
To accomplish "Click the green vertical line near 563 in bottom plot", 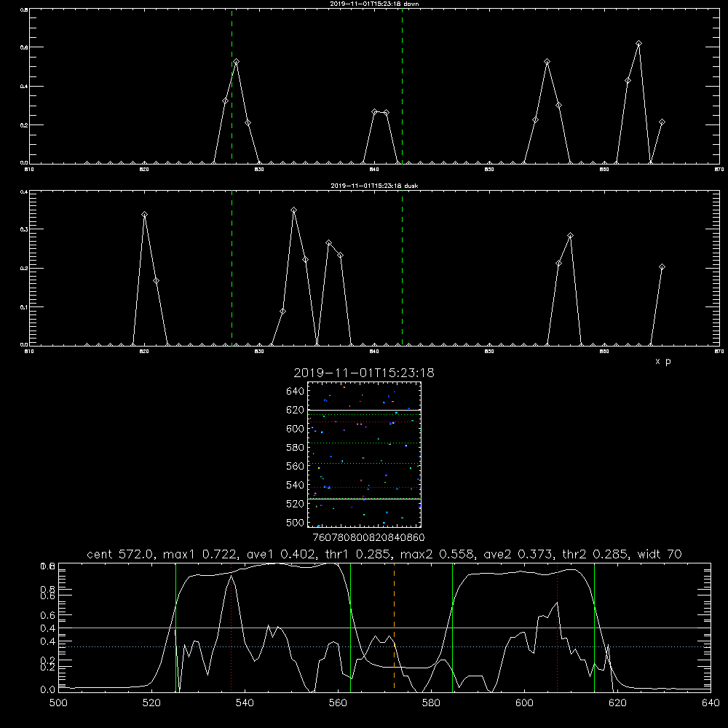I will 351,627.
